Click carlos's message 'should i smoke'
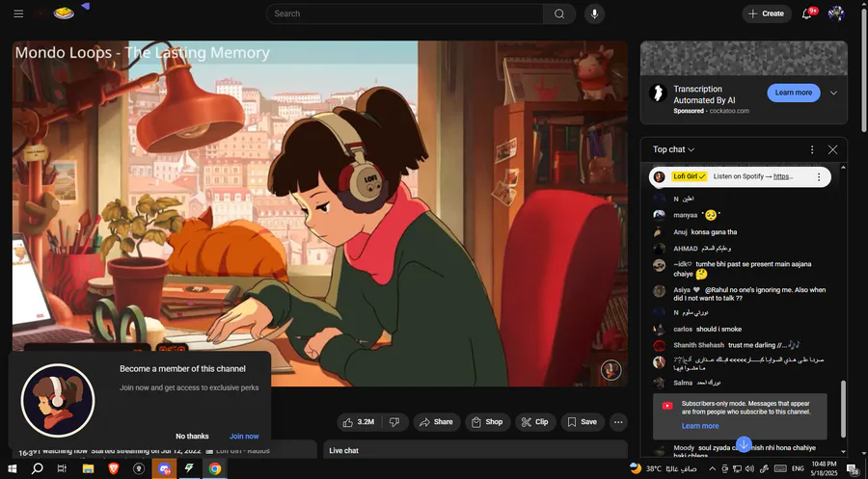Screen dimensions: 868x479 [x=719, y=329]
